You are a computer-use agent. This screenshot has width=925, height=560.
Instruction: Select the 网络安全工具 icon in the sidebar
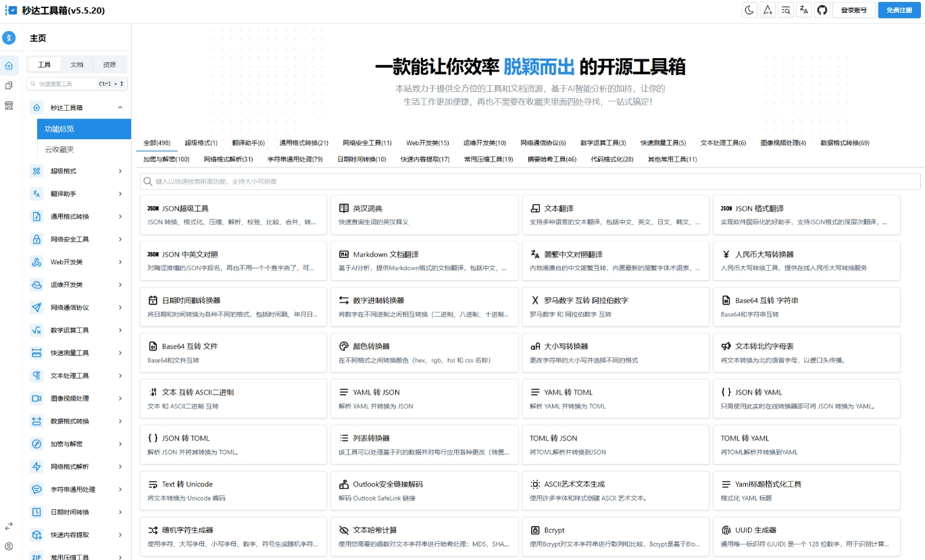36,239
